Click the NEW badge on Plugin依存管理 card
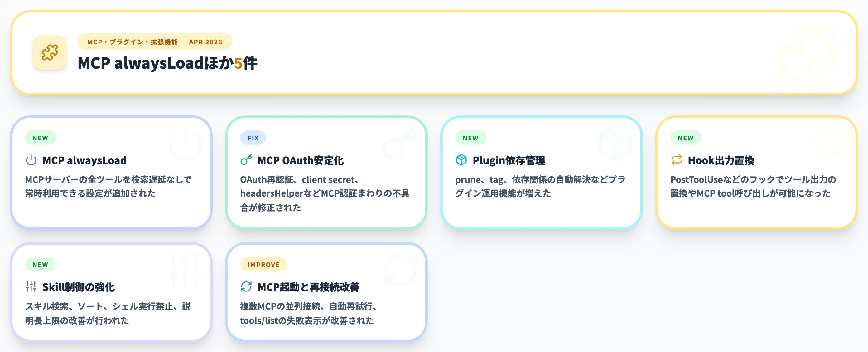Viewport: 868px width, 352px height. [x=470, y=138]
